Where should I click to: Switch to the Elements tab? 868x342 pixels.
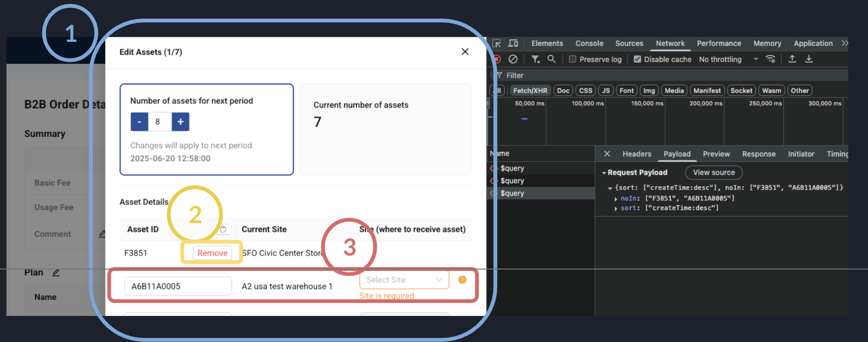click(547, 43)
